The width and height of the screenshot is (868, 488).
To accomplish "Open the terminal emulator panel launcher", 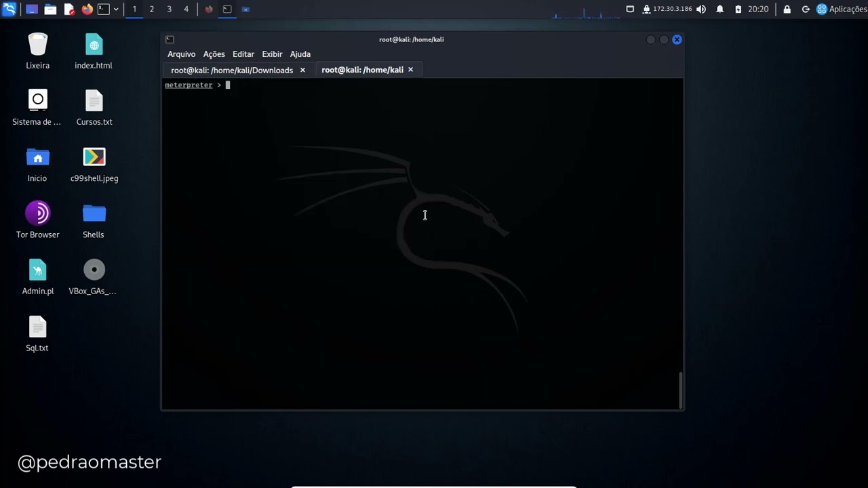I will (104, 9).
